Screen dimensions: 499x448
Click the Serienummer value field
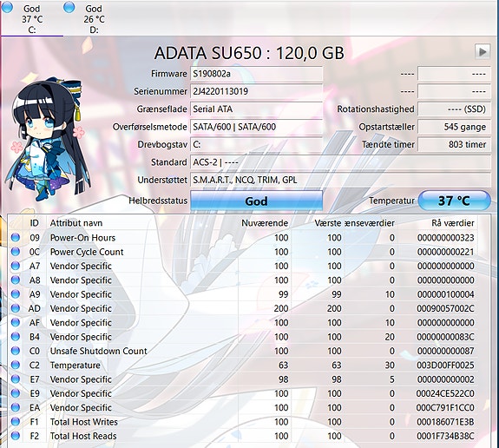256,91
